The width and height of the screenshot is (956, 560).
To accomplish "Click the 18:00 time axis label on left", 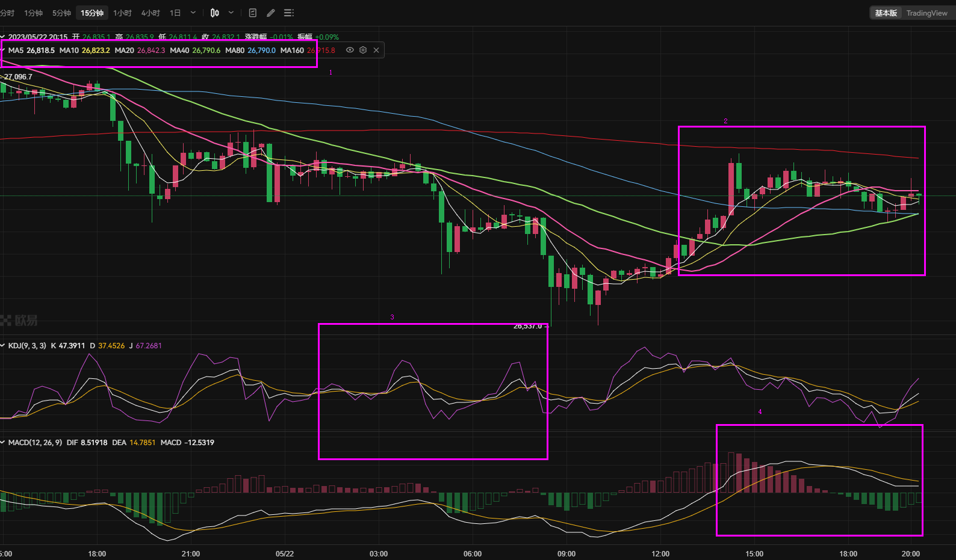I will (97, 553).
